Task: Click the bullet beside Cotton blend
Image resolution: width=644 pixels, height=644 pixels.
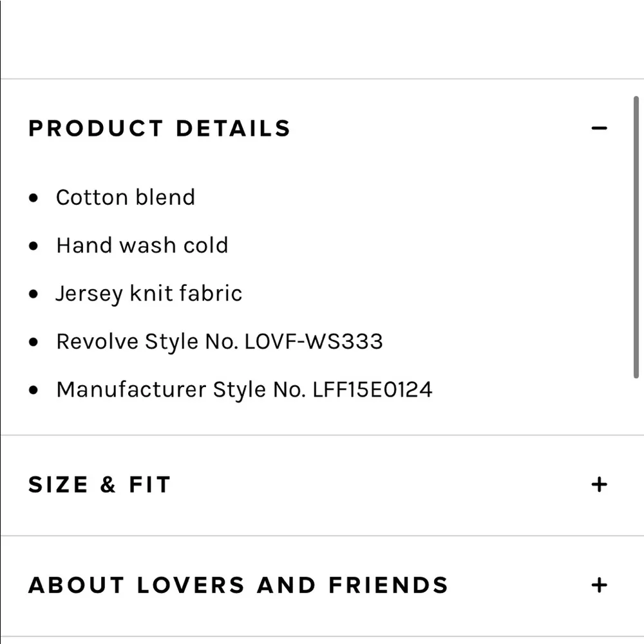Action: coord(34,198)
